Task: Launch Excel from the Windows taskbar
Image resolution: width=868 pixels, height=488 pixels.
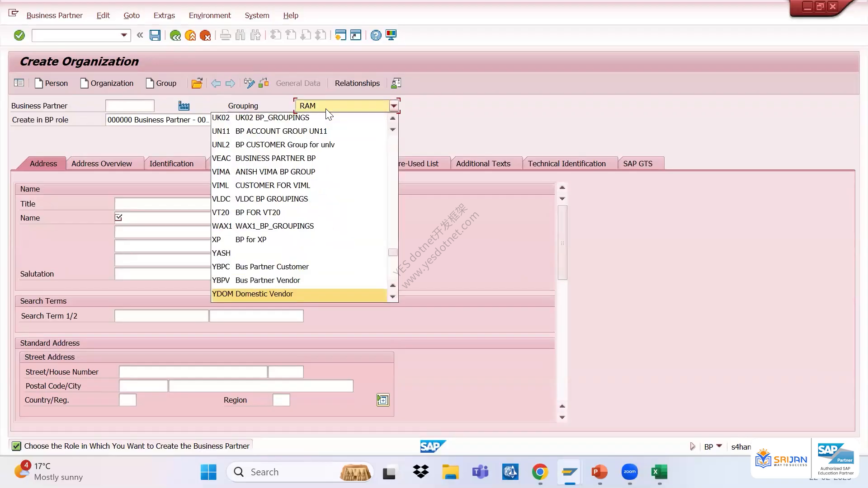Action: tap(659, 472)
